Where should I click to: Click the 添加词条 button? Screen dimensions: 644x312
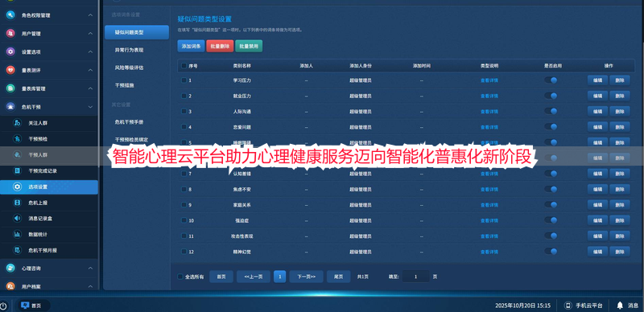pyautogui.click(x=191, y=46)
